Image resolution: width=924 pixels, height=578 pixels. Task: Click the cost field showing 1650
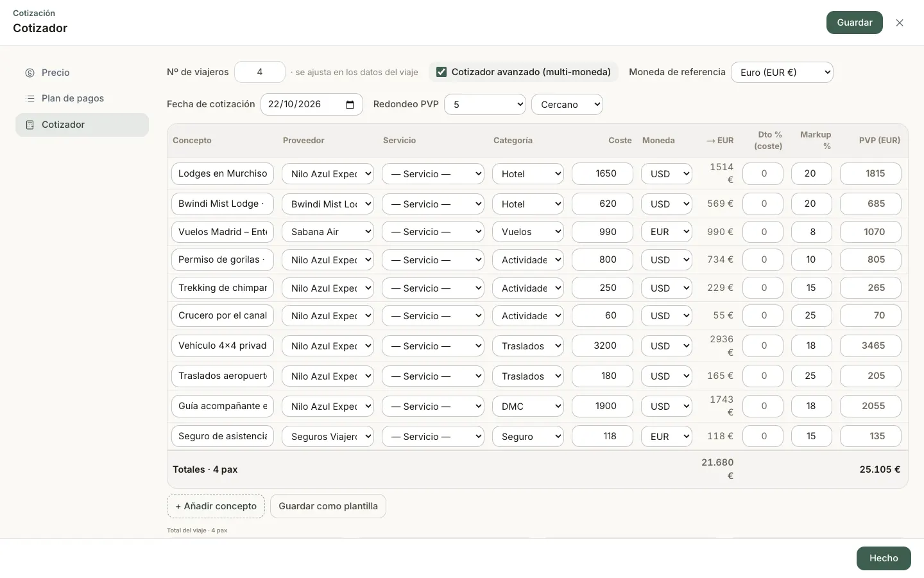point(603,173)
